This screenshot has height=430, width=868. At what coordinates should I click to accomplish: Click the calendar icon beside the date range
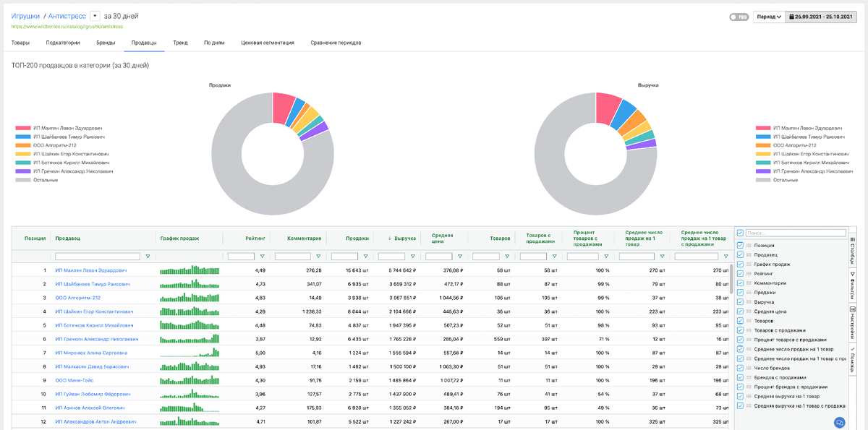coord(791,17)
